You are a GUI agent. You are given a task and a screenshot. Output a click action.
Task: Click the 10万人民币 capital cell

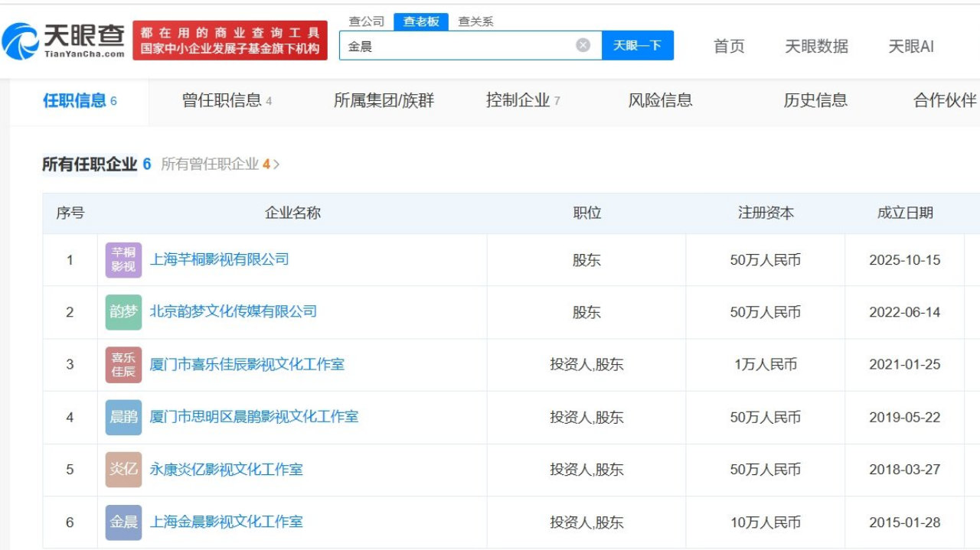tap(766, 522)
